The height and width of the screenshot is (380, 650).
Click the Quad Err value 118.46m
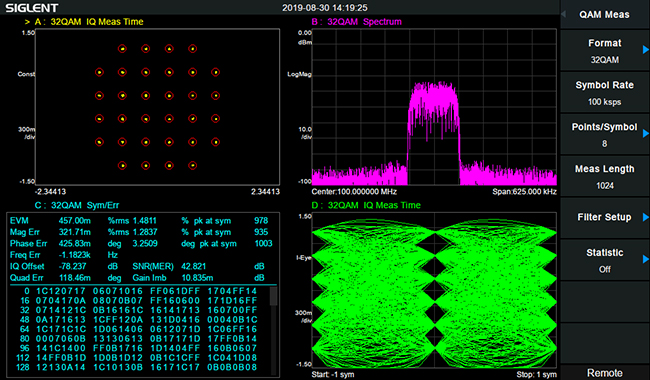coord(74,278)
